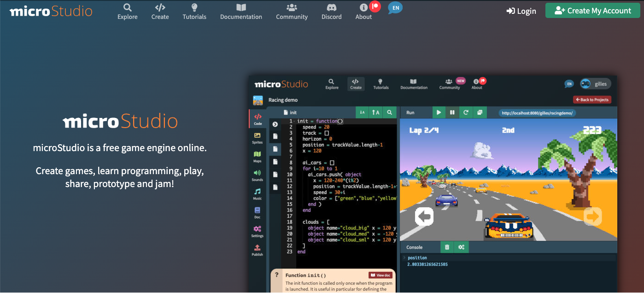This screenshot has width=644, height=293.
Task: Select the Sounds tab in the IDE preview sidebar
Action: point(258,175)
